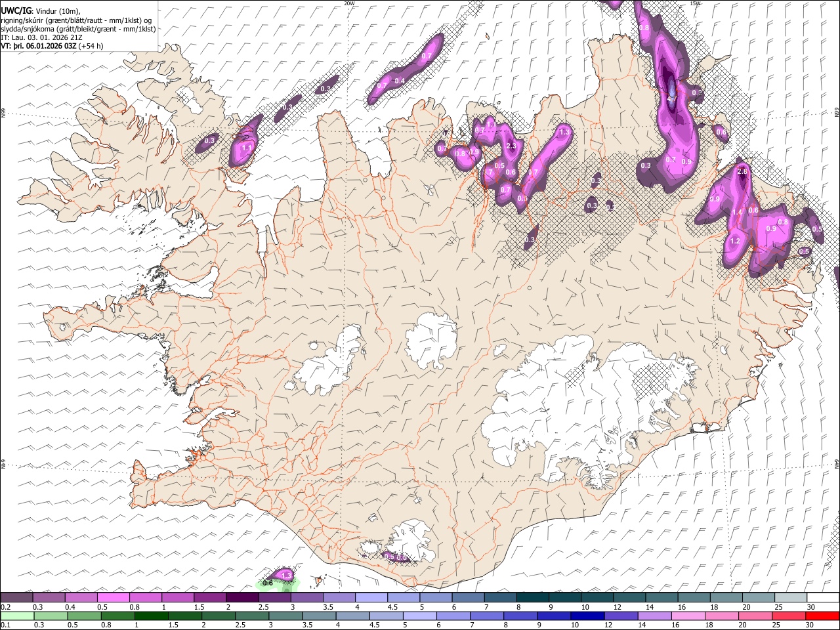Select the 'IT: Lau. 03. 01. 2026 21Z' line
Viewport: 840px width, 630px height.
pyautogui.click(x=41, y=38)
